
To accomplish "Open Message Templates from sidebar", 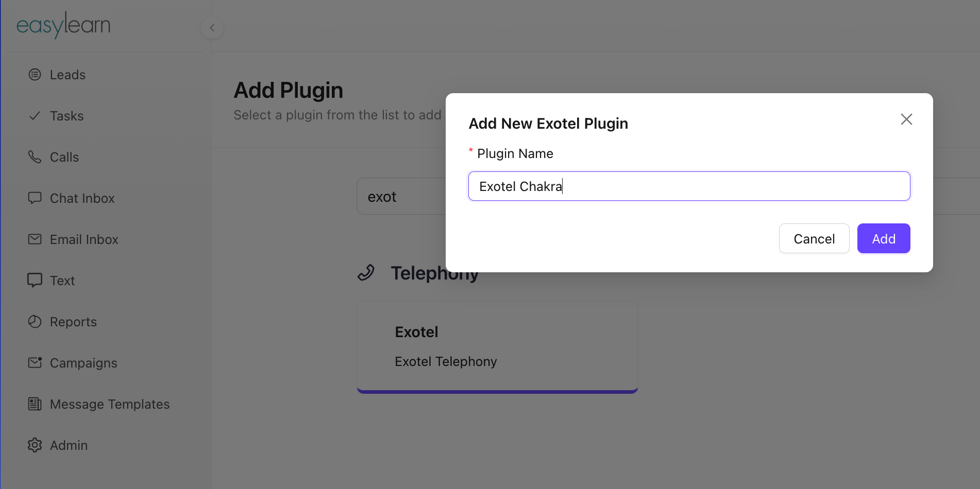I will 109,404.
